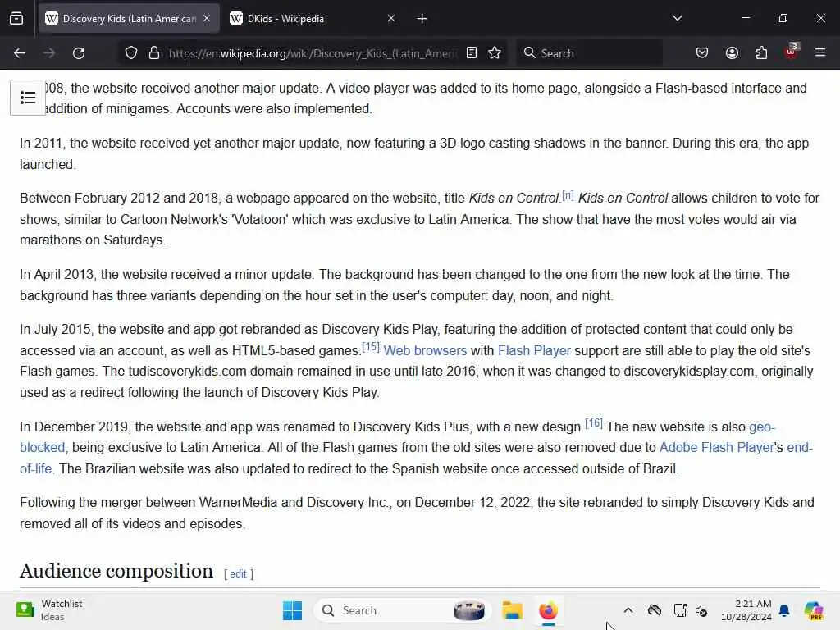
Task: Click the Wikipedia URL in the address bar
Action: [313, 53]
